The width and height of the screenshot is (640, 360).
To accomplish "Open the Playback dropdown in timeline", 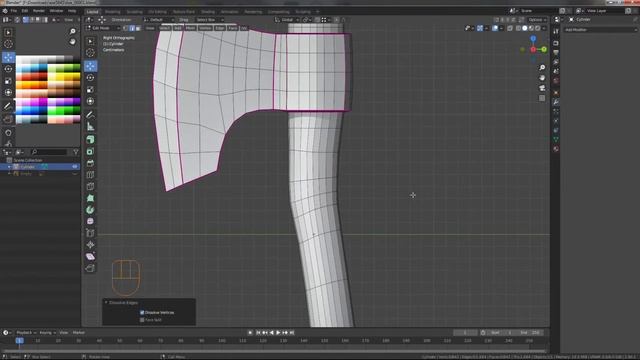I will coord(27,333).
